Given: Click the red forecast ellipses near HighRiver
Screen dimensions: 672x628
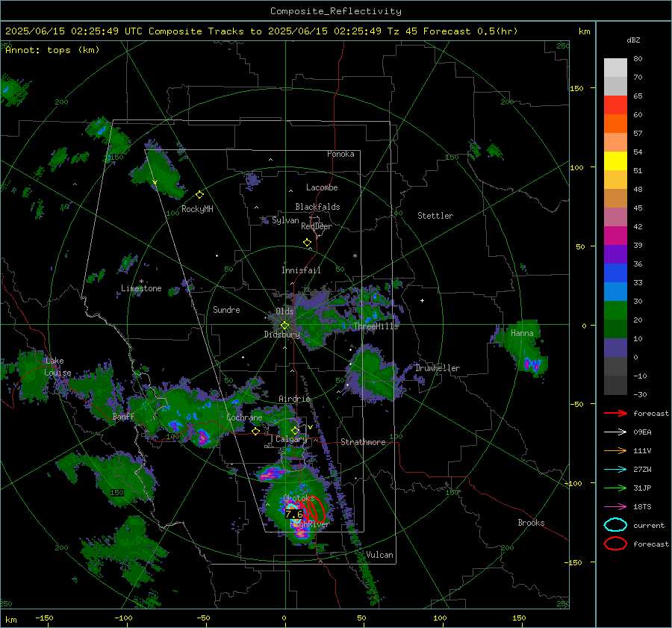Looking at the screenshot, I should [314, 510].
